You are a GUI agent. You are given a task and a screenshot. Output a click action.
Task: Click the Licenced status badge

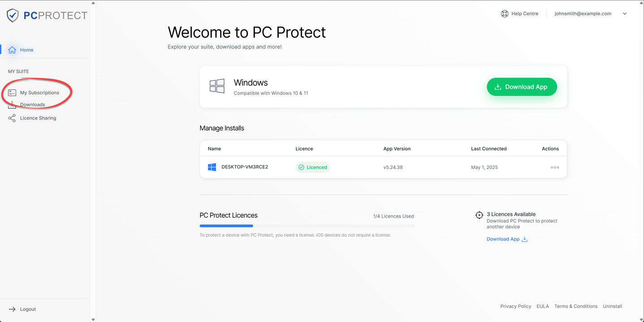coord(313,167)
